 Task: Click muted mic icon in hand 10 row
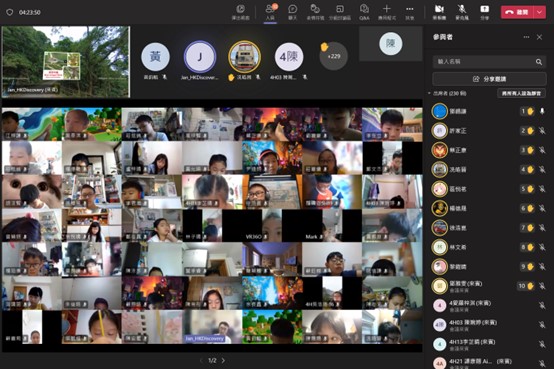tap(542, 286)
